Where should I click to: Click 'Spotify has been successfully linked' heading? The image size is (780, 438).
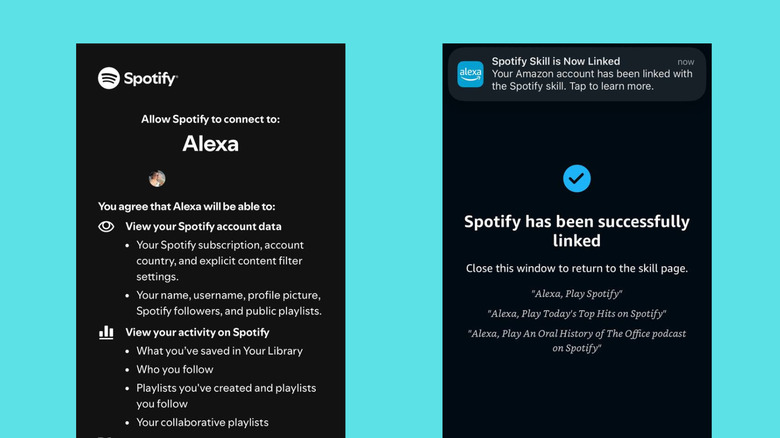577,231
